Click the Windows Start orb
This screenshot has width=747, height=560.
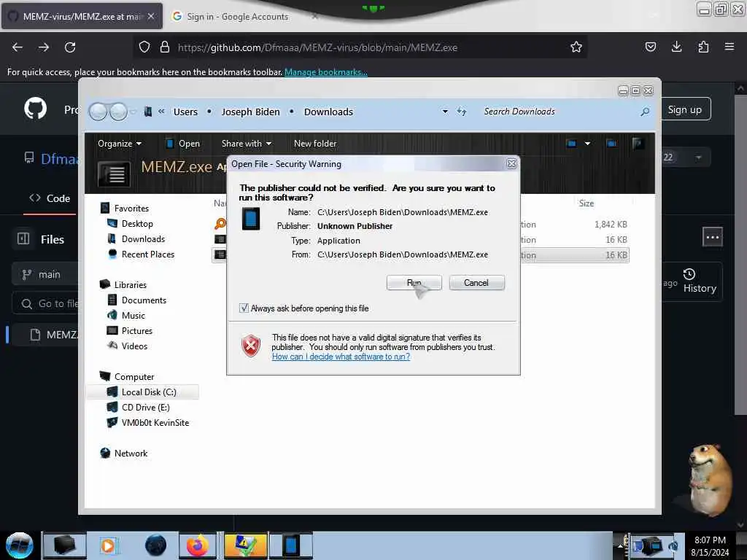tap(20, 545)
